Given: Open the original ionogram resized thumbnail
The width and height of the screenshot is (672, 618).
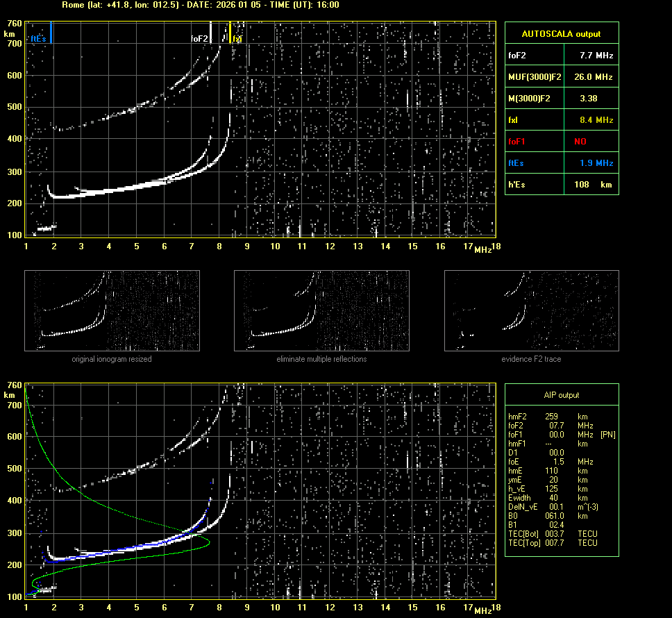Looking at the screenshot, I should pyautogui.click(x=112, y=310).
